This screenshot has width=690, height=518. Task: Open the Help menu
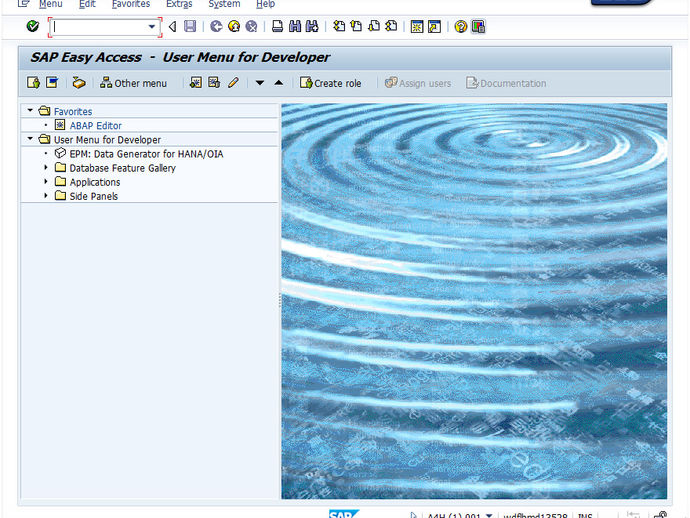click(x=265, y=4)
